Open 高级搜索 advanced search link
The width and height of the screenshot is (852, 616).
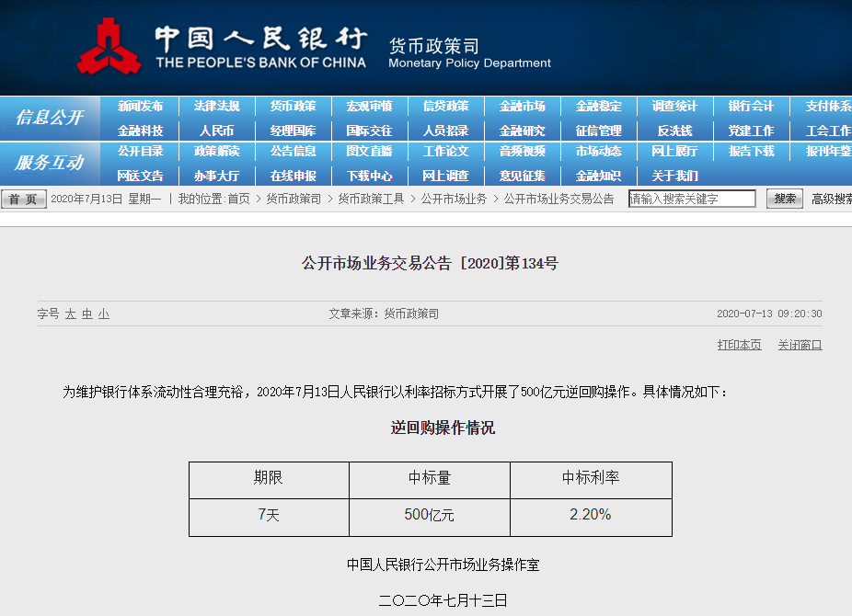click(x=831, y=199)
